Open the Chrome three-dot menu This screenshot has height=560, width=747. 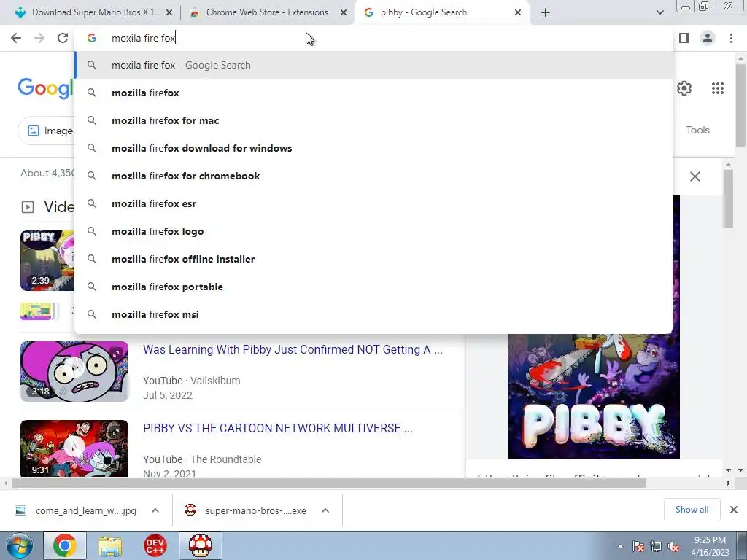pos(731,38)
